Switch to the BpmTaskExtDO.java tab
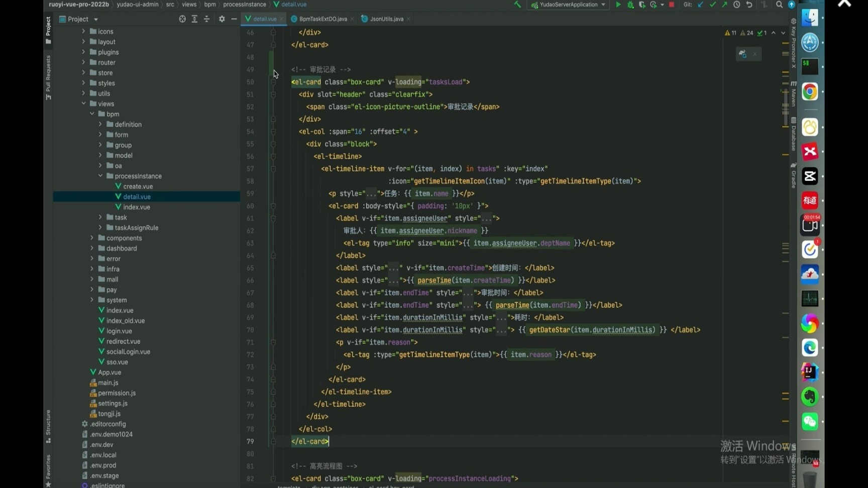This screenshot has width=868, height=488. (x=322, y=19)
